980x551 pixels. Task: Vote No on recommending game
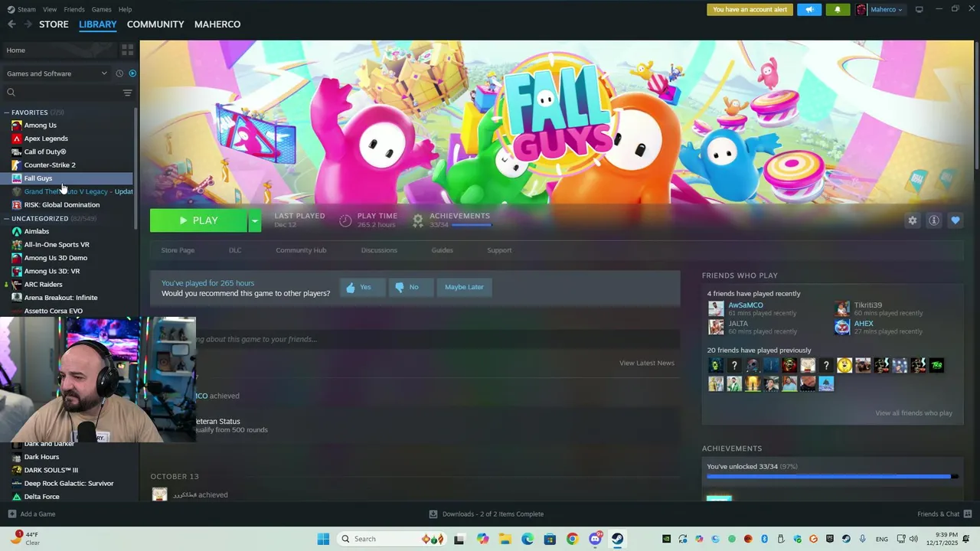410,287
